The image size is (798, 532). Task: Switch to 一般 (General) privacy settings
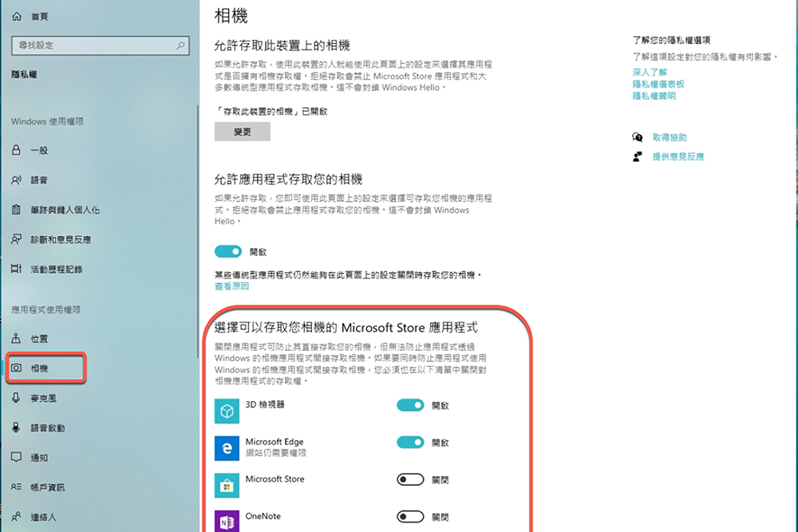pos(15,151)
